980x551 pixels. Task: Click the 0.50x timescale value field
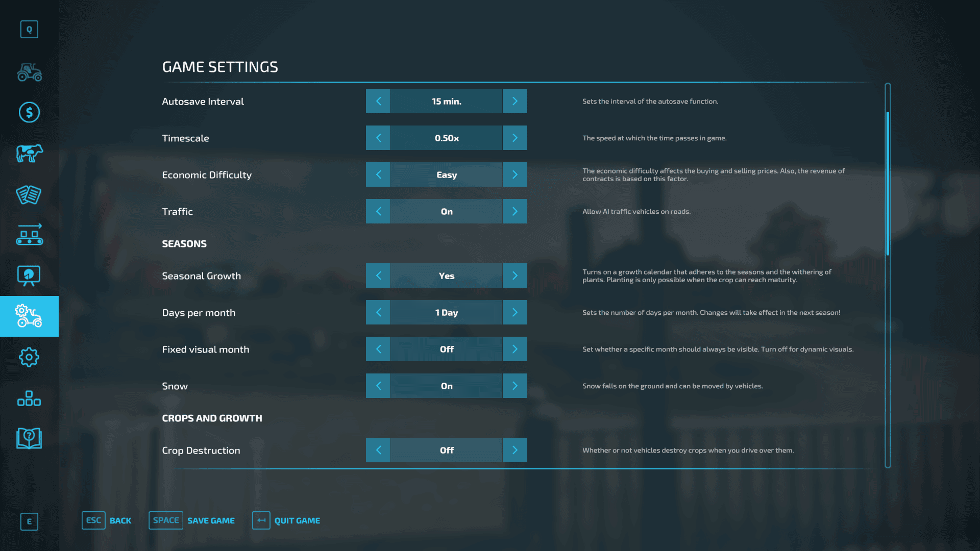[x=447, y=138]
